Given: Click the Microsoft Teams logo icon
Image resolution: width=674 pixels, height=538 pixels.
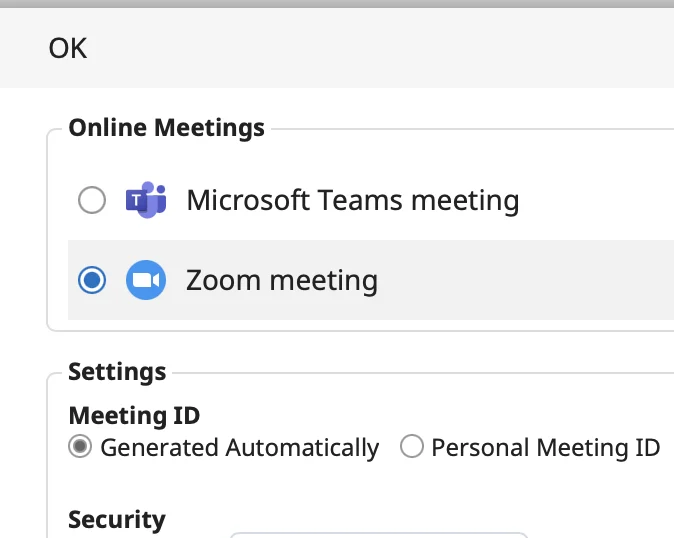Looking at the screenshot, I should 146,200.
